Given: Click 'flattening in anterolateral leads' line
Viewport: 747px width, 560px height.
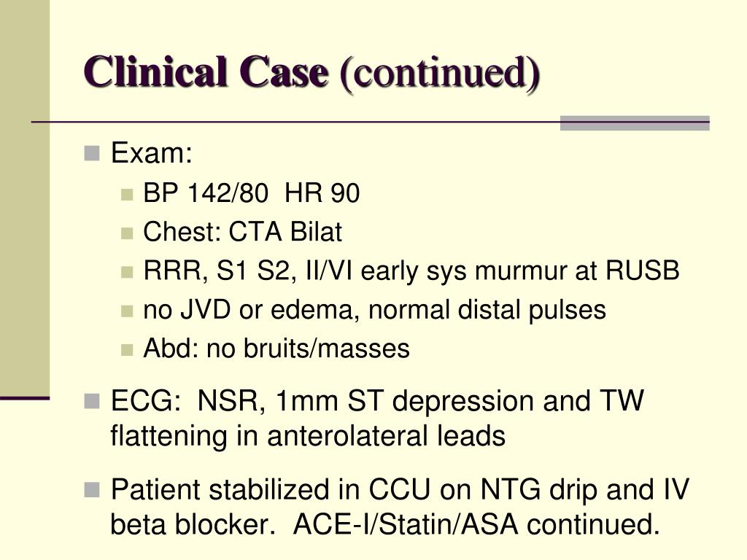Looking at the screenshot, I should tap(308, 436).
